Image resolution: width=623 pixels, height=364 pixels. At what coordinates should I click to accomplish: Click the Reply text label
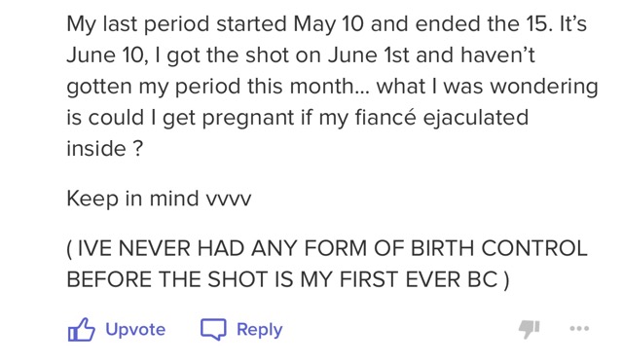(x=260, y=330)
